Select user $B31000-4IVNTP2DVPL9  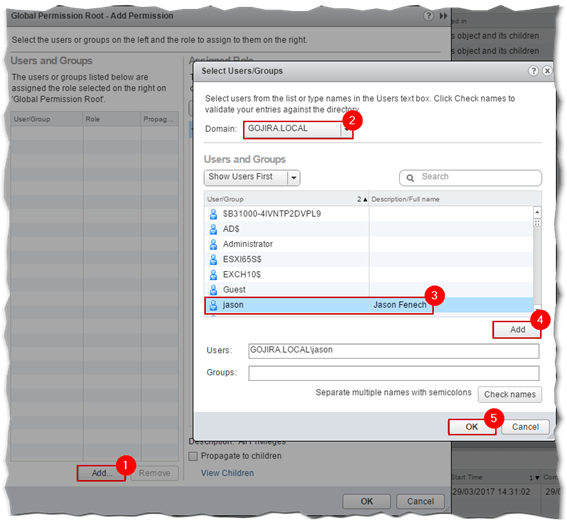[369, 214]
